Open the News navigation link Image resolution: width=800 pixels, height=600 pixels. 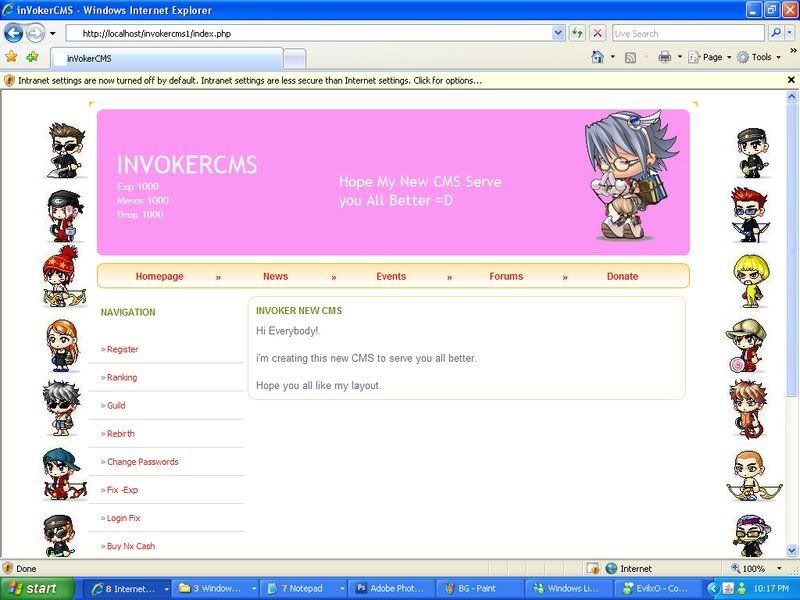(276, 276)
